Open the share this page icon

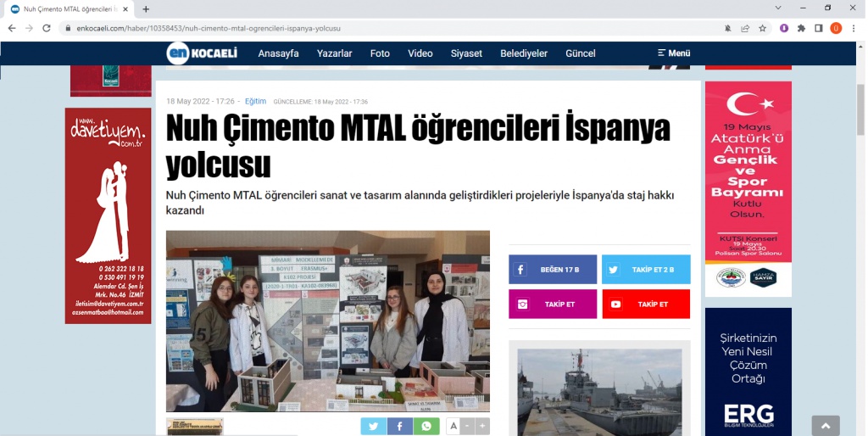745,28
